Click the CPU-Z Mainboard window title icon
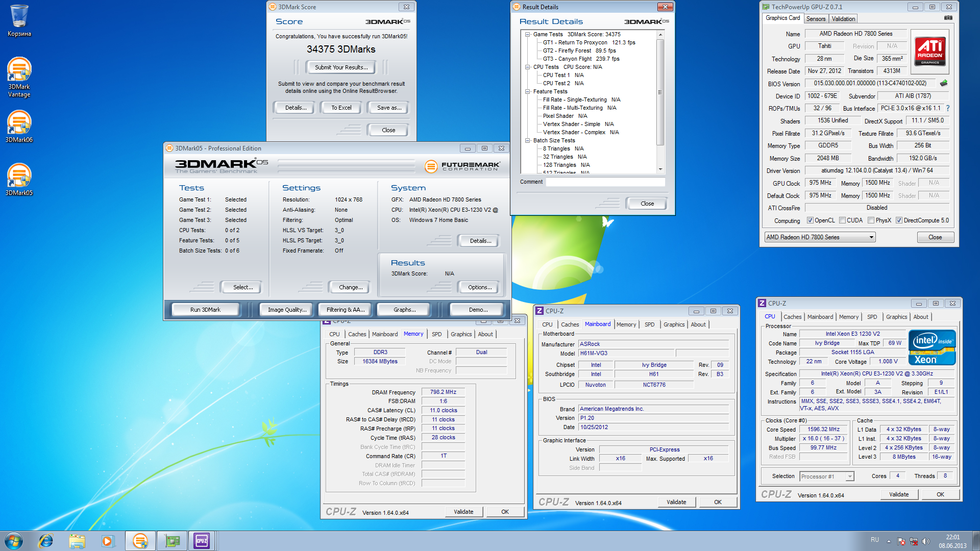 (540, 311)
